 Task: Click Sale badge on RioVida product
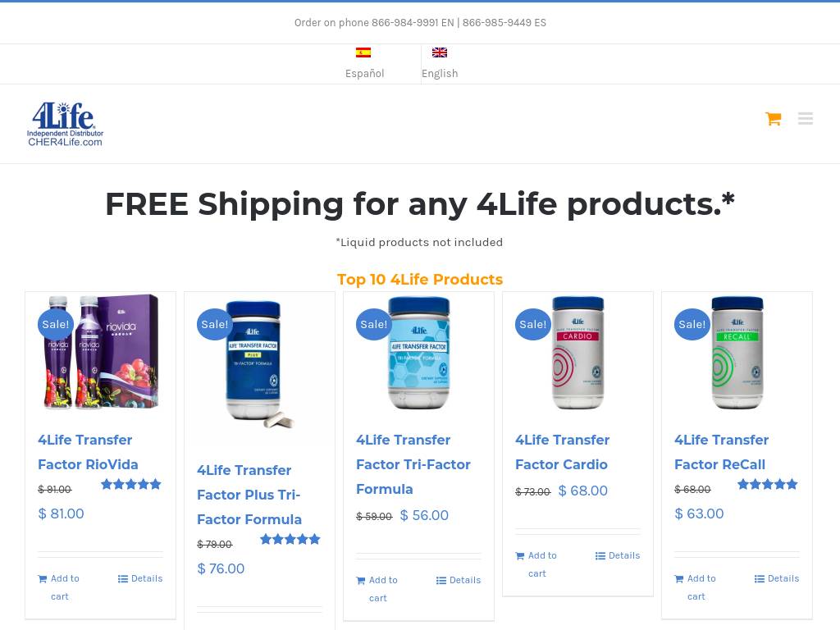56,324
